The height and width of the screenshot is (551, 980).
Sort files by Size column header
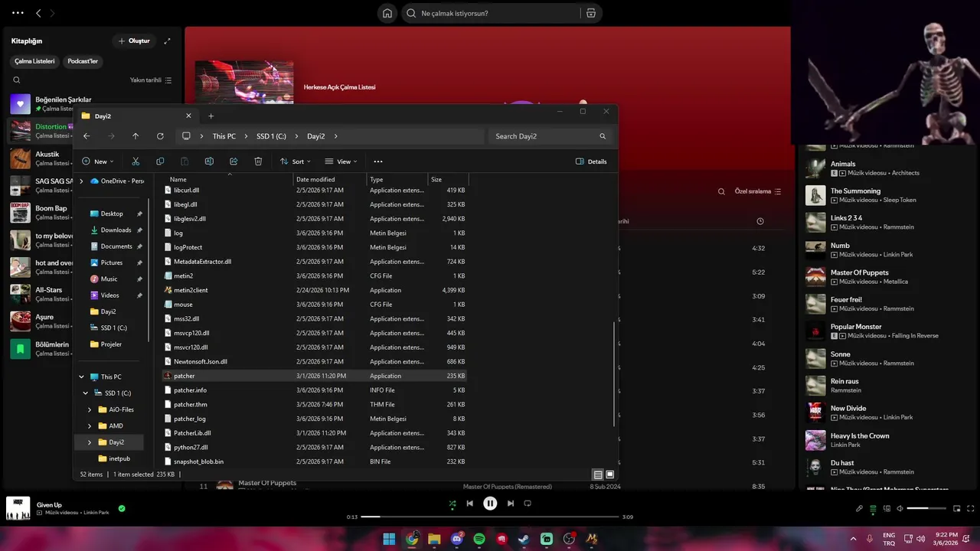[x=447, y=179]
